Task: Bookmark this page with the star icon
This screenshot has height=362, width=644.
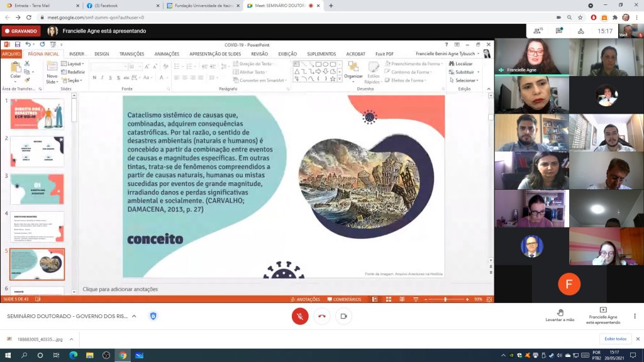Action: click(581, 18)
